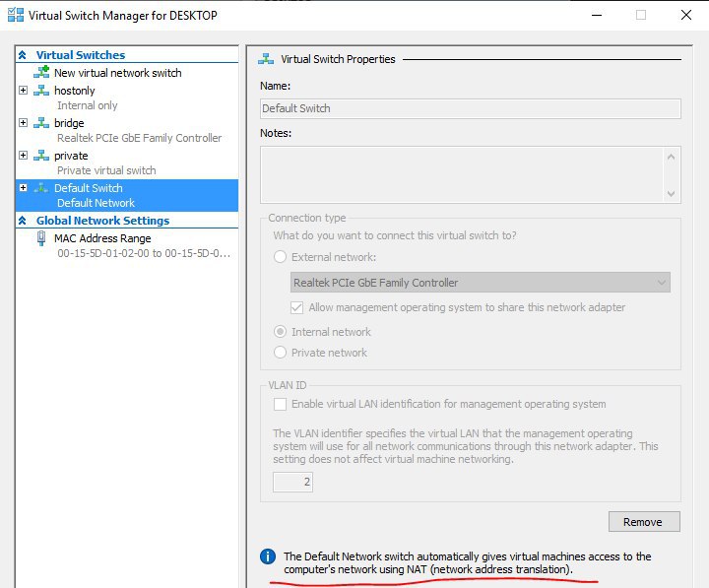Click the Virtual Switches section header

[81, 55]
